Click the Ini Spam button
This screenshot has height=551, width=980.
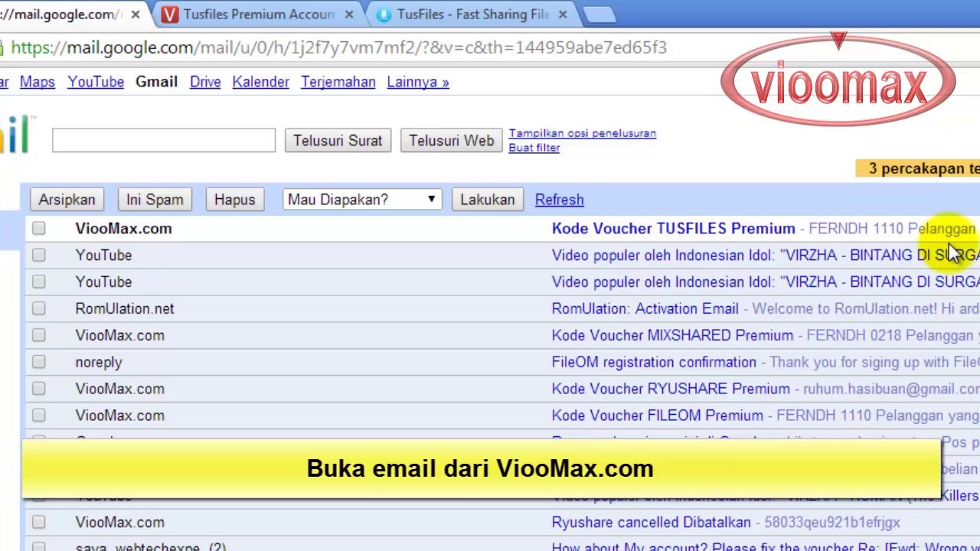155,200
